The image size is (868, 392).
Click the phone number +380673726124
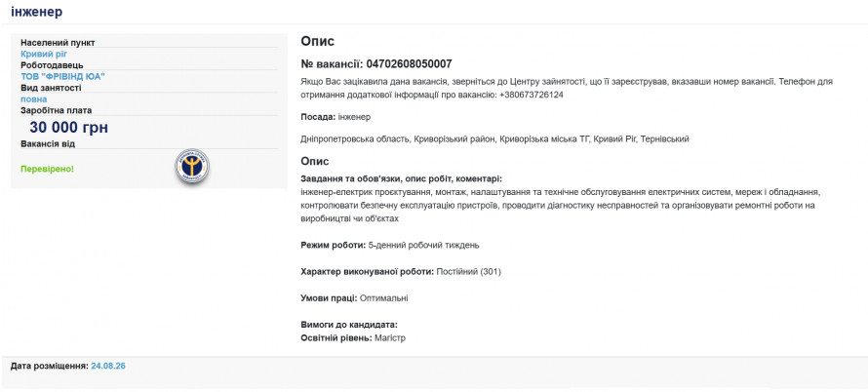(532, 95)
